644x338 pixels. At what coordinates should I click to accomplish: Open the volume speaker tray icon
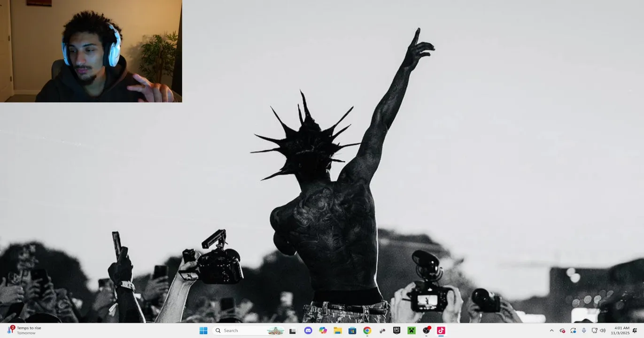[x=603, y=330]
